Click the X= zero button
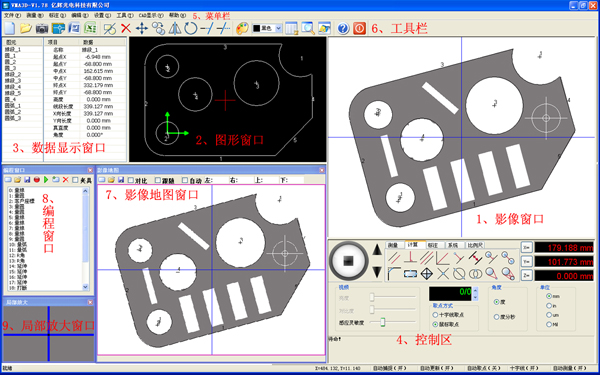600x375 pixels. (x=526, y=247)
